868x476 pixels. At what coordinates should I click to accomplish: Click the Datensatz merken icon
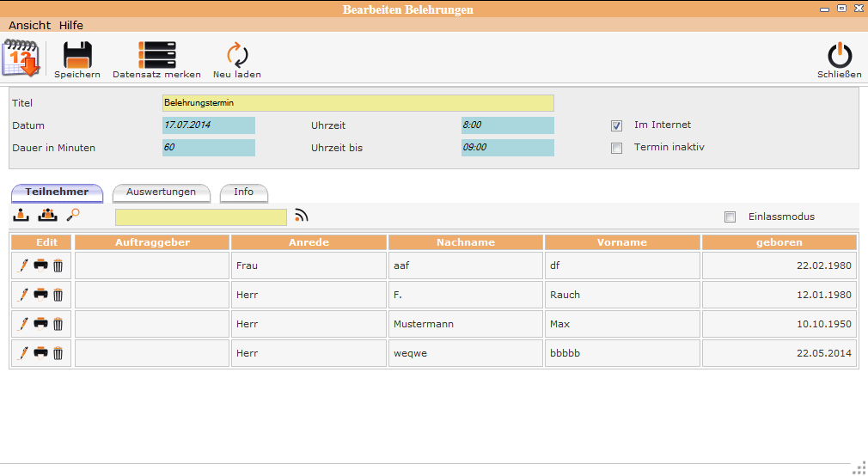point(156,55)
